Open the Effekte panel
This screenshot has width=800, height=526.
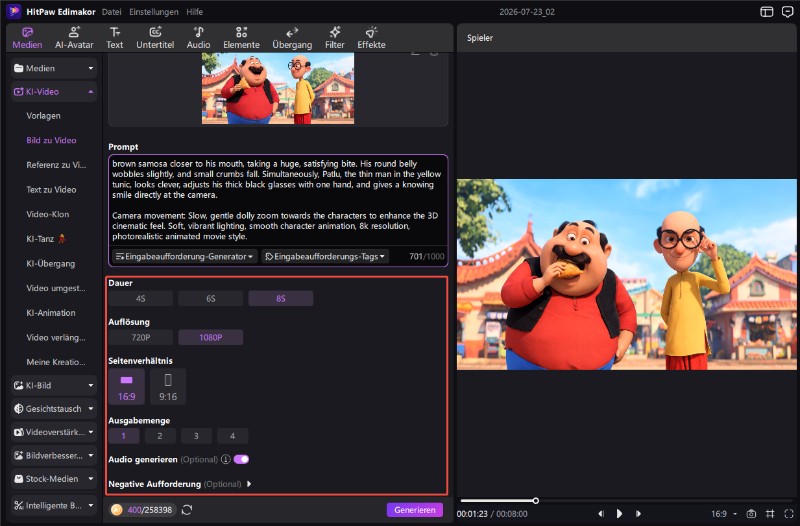coord(371,38)
